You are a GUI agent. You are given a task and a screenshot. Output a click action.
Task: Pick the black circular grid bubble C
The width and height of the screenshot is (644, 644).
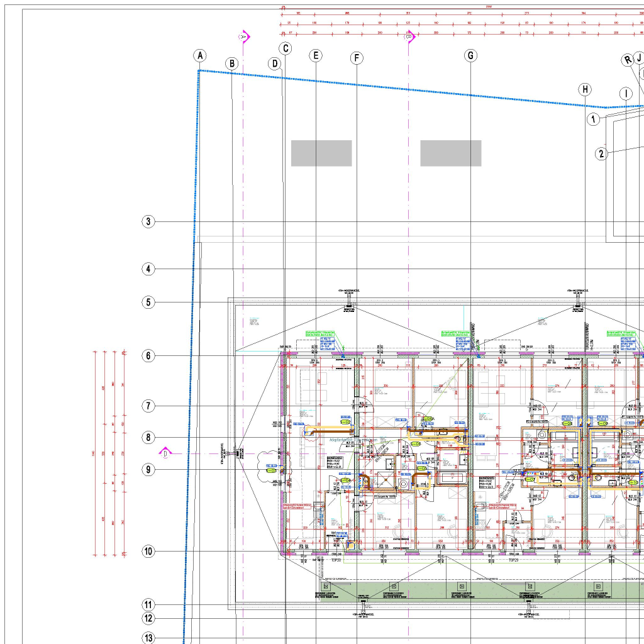pyautogui.click(x=286, y=48)
